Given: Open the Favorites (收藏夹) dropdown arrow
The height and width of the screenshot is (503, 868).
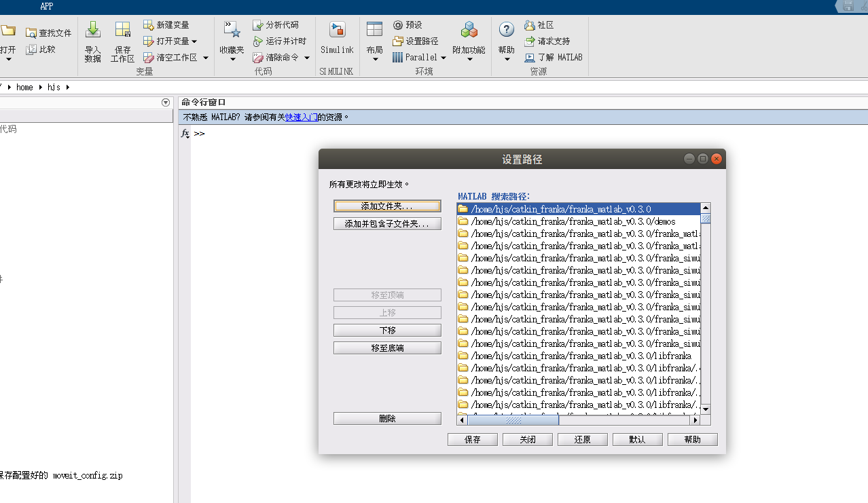Looking at the screenshot, I should tap(232, 60).
